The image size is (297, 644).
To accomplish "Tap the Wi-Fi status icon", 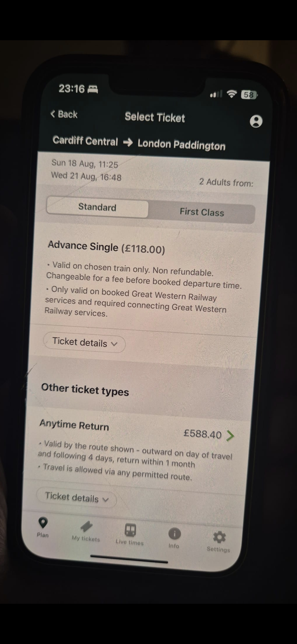I will [232, 94].
